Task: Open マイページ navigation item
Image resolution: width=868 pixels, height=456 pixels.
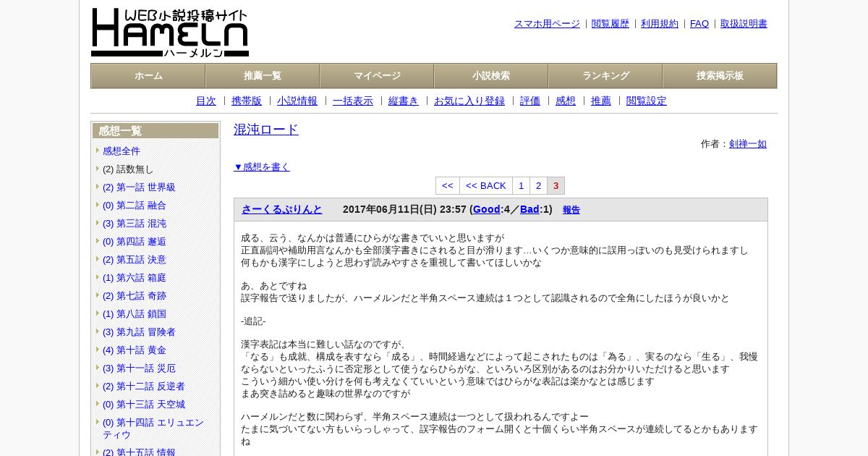Action: click(x=377, y=76)
